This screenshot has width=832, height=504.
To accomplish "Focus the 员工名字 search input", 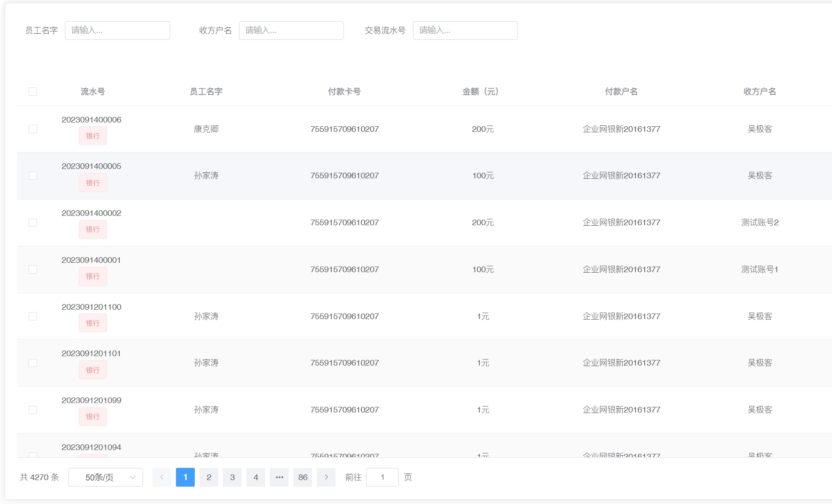I will (x=117, y=31).
